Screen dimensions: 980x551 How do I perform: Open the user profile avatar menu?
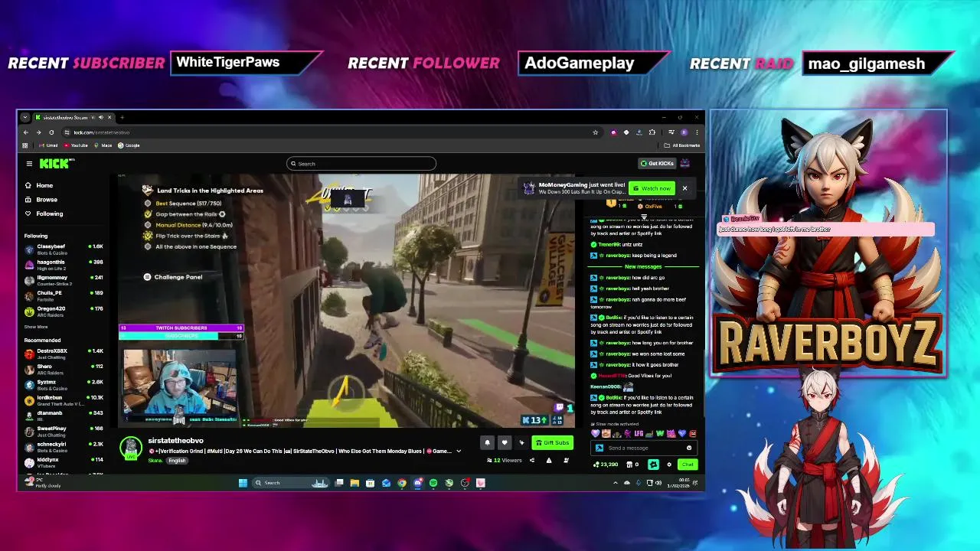point(685,163)
